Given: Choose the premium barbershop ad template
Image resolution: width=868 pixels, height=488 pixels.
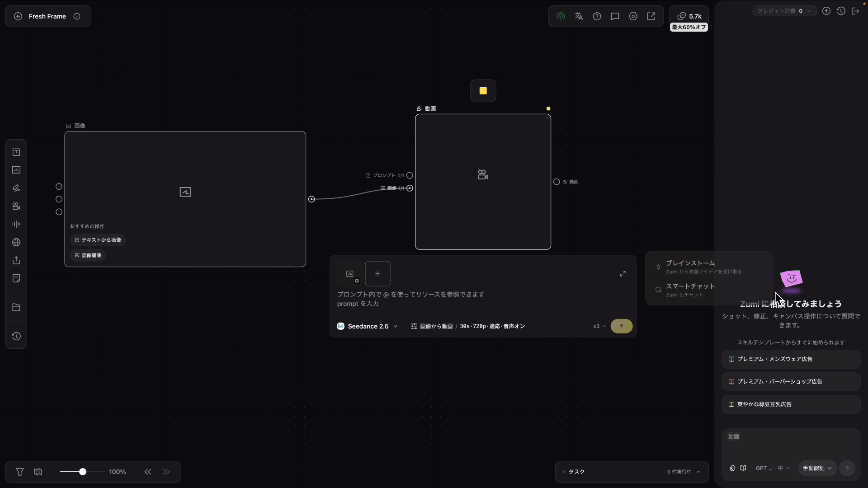Looking at the screenshot, I should [791, 381].
